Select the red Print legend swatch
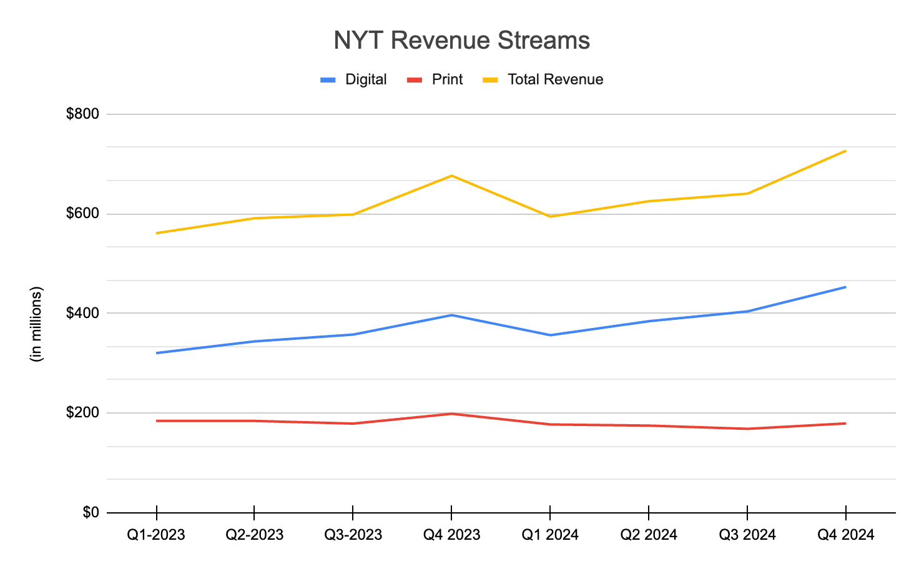 [415, 80]
